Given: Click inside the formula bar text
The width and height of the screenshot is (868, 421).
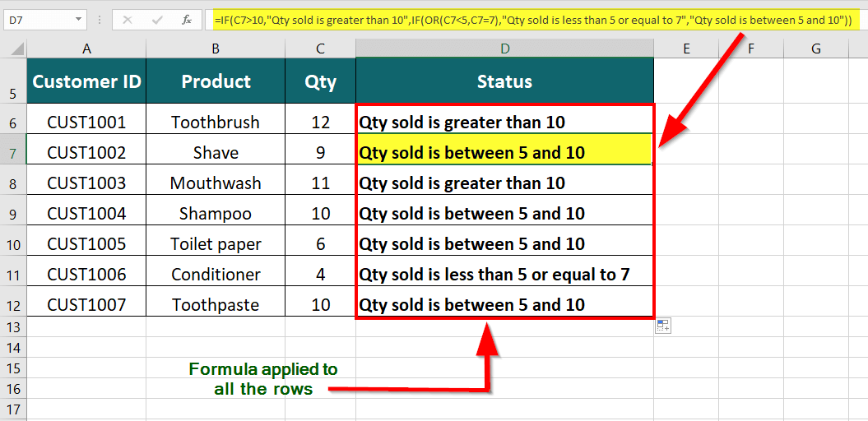Looking at the screenshot, I should coord(532,21).
